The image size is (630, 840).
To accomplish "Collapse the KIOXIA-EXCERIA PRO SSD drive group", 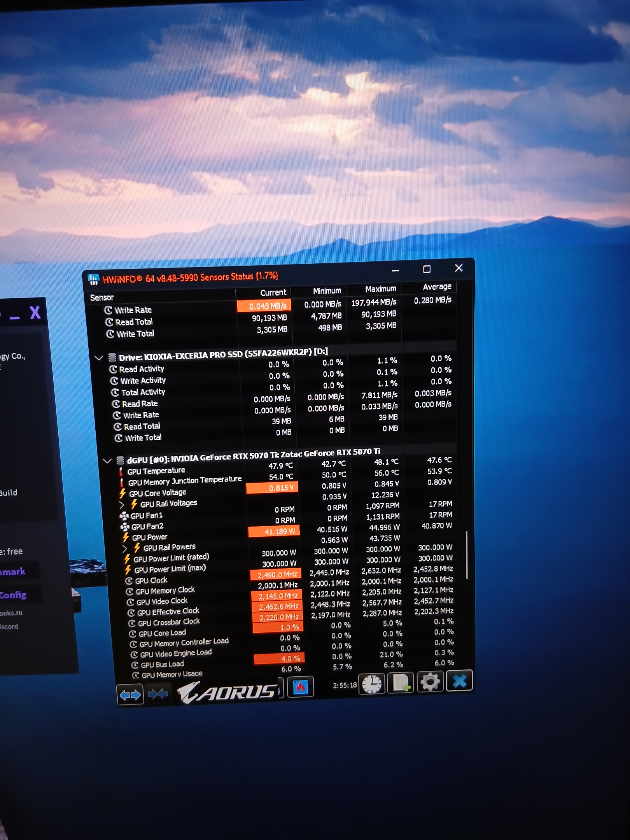I will (99, 358).
